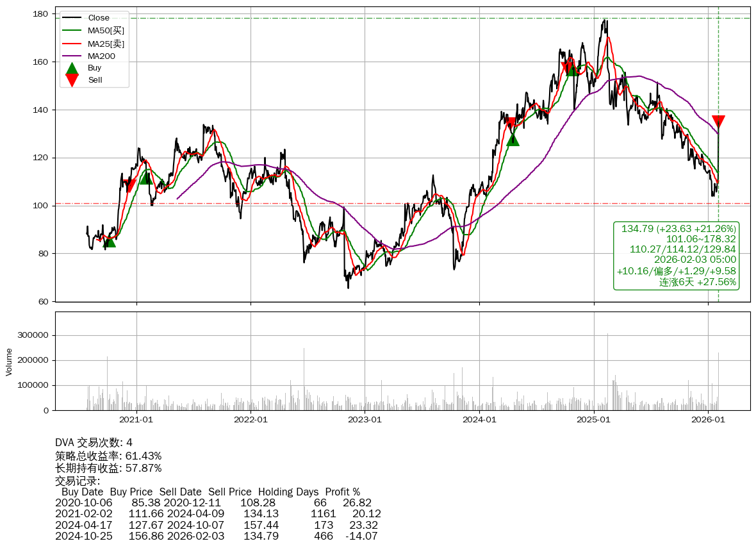
Task: Click the red Sell triangle in the legend
Action: [72, 80]
